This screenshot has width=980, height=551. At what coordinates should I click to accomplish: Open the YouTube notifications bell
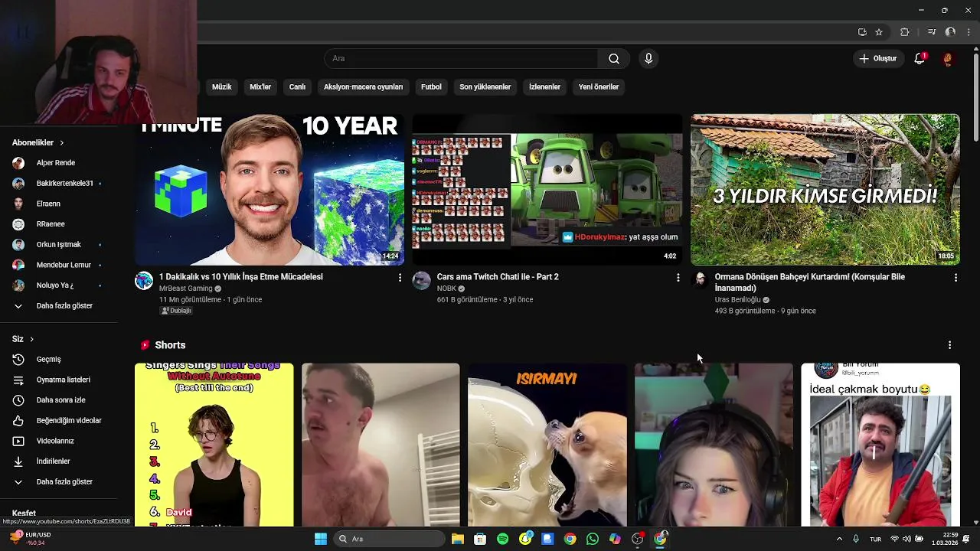click(920, 59)
